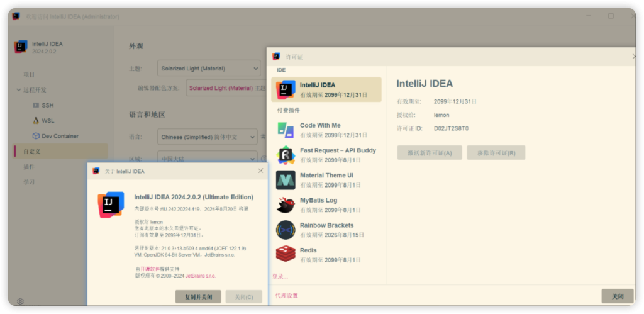Click 移除许可证(R) button

coord(496,153)
